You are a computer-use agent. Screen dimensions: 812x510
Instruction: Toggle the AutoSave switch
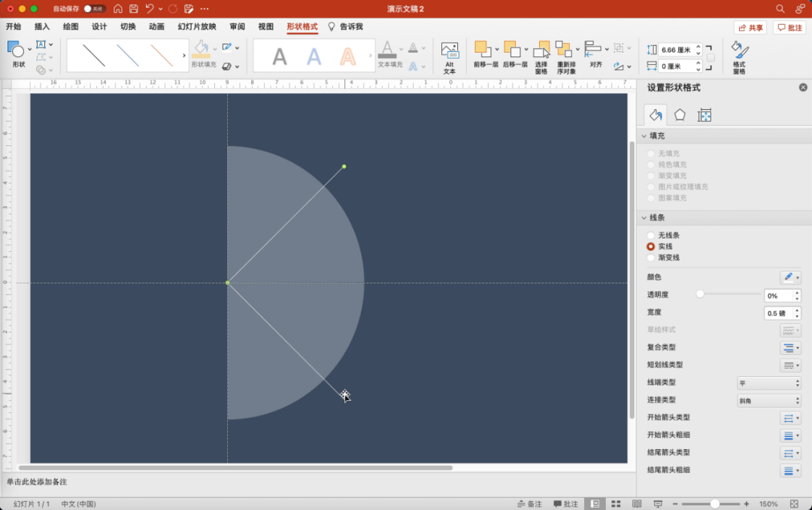94,9
